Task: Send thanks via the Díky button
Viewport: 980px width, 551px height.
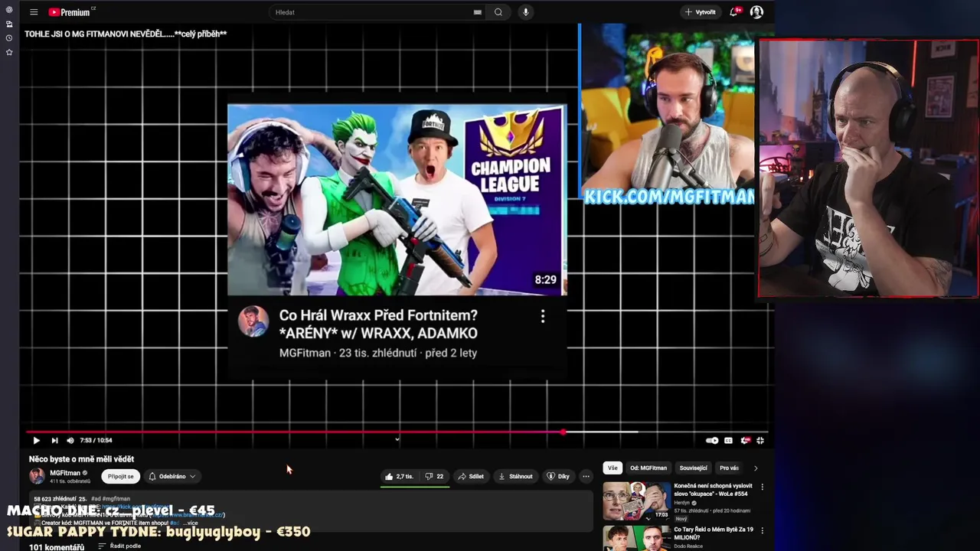Action: pyautogui.click(x=557, y=476)
